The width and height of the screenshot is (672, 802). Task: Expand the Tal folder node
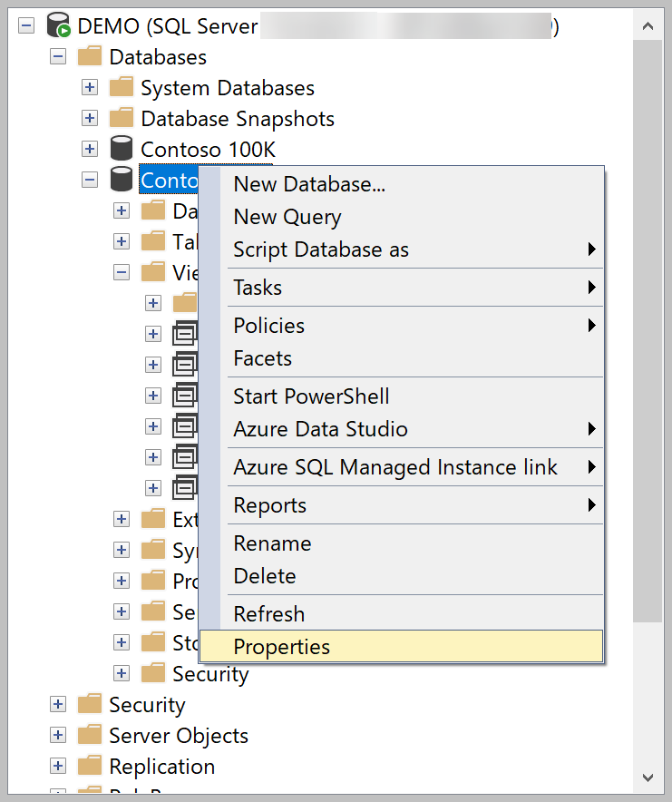pos(122,241)
